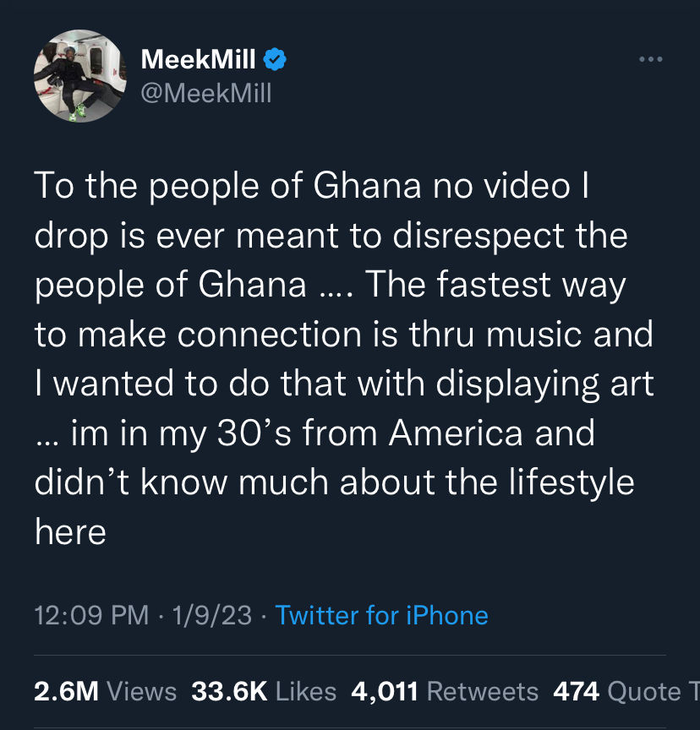Click the Twitter for iPhone source link

381,615
